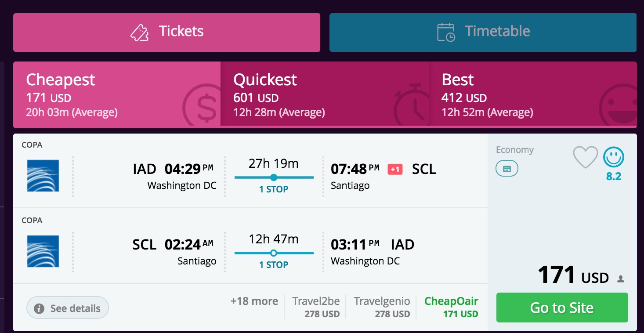Click the blue smiley rating icon
644x333 pixels.
pyautogui.click(x=614, y=157)
